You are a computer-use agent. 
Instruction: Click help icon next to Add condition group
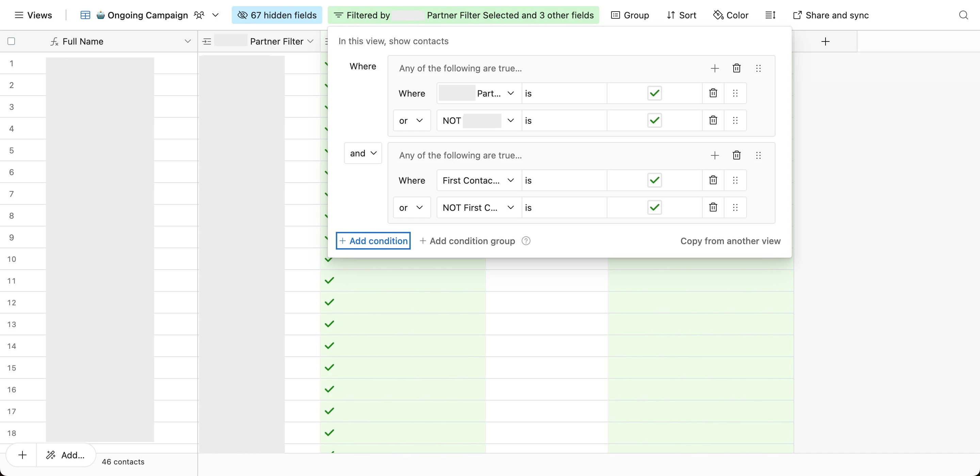pyautogui.click(x=526, y=241)
